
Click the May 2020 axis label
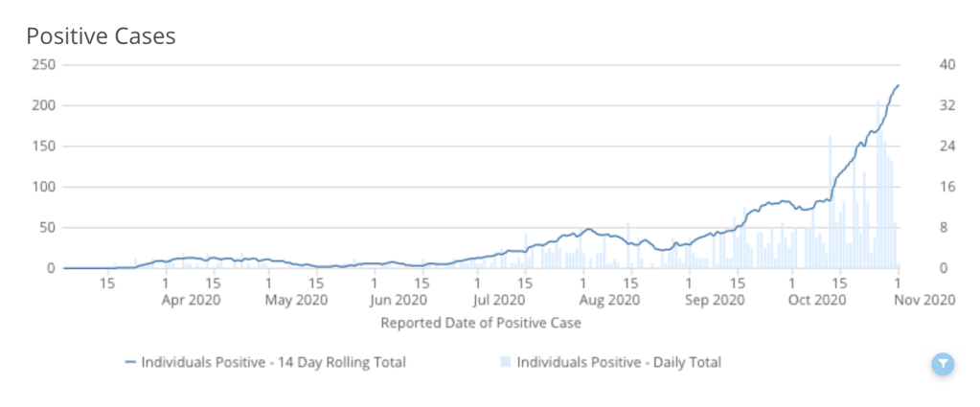[x=296, y=301]
